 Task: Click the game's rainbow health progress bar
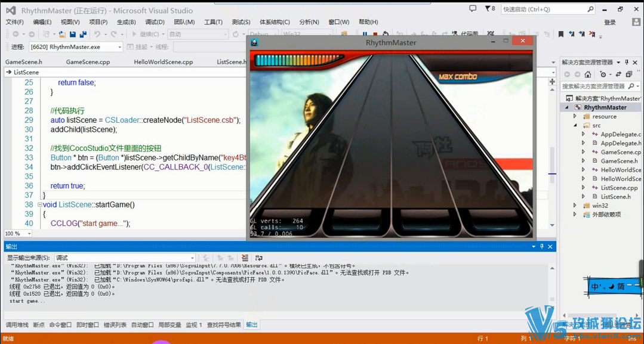point(299,61)
